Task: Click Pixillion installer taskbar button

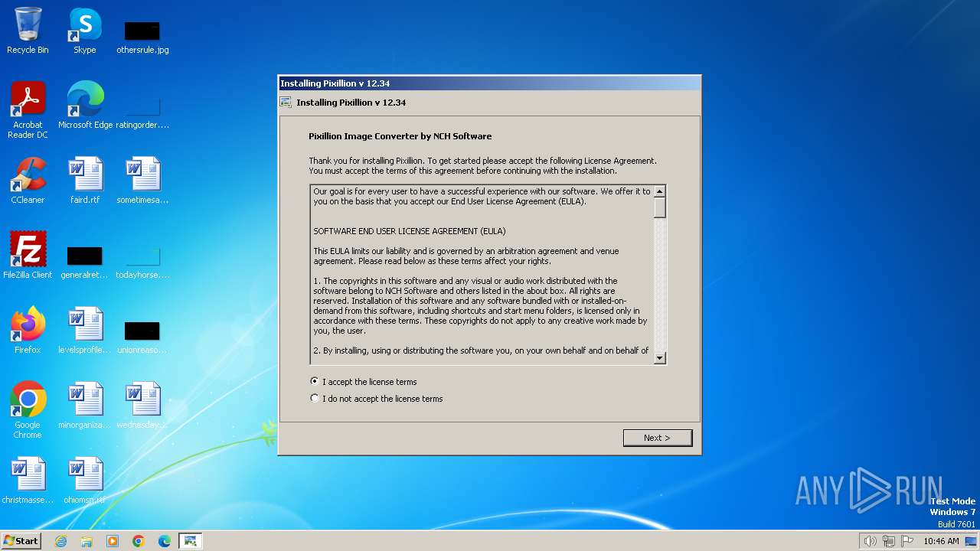Action: 191,541
